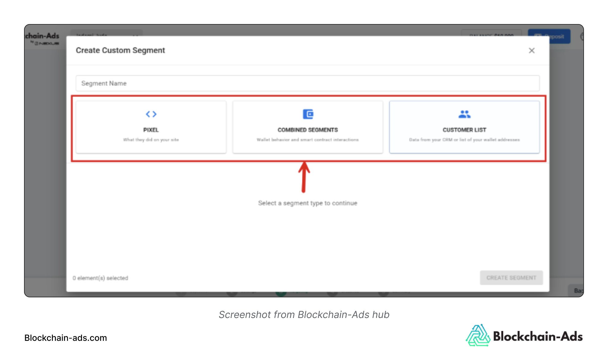Choose the COMBINED SEGMENTS label

308,130
